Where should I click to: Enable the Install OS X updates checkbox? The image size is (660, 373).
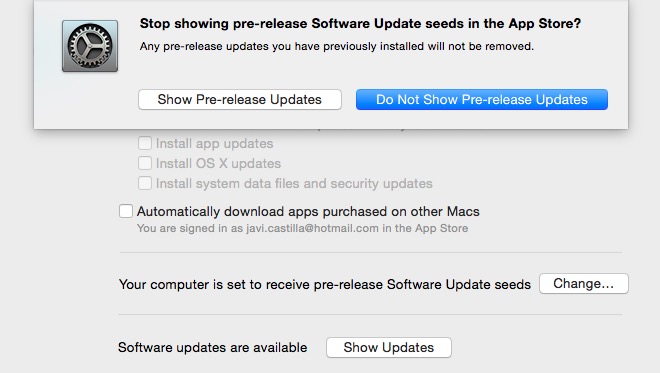tap(145, 163)
